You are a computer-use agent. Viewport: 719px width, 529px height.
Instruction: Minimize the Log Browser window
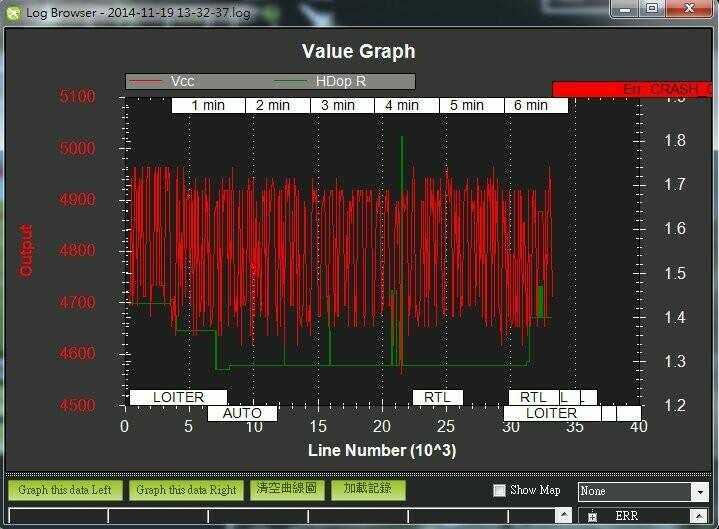pyautogui.click(x=624, y=9)
